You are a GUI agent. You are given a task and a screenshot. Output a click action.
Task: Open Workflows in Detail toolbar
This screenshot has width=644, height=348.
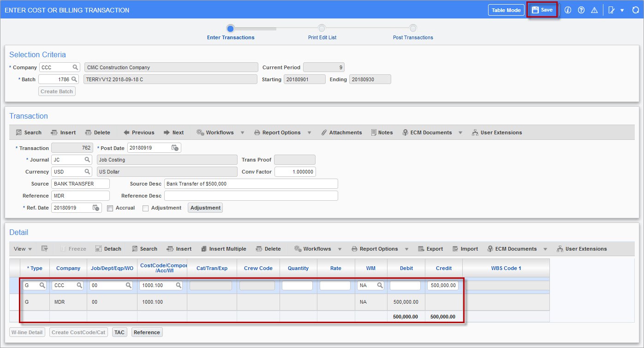click(x=312, y=249)
